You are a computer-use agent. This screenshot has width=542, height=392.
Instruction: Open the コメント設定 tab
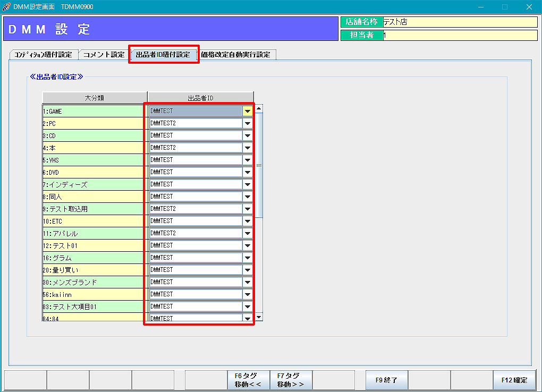pos(104,55)
